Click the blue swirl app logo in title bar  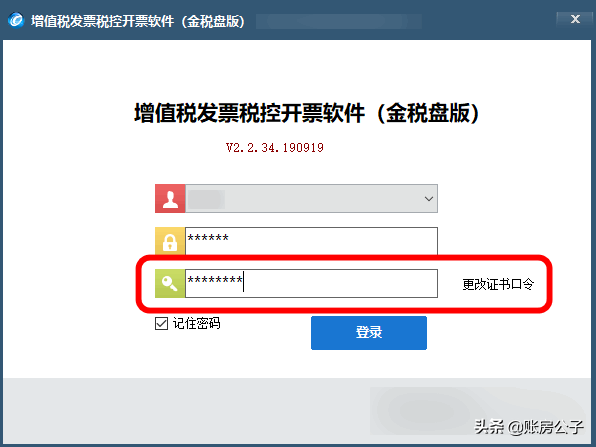(16, 20)
